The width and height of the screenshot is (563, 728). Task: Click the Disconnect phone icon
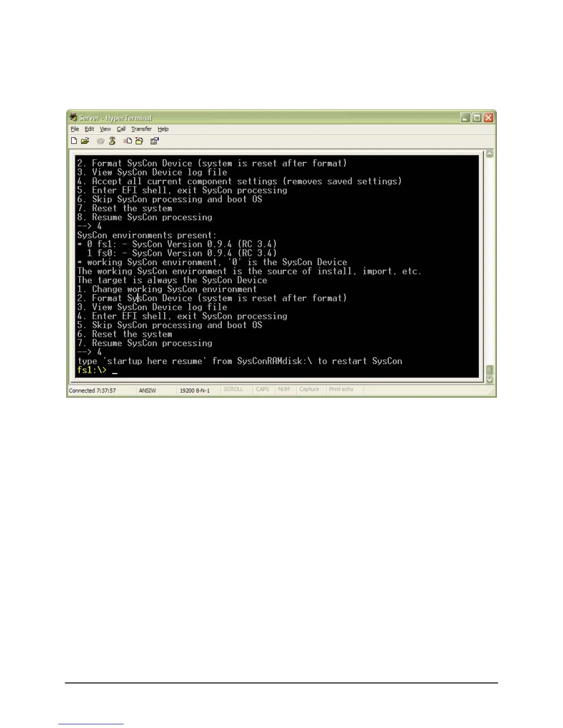pyautogui.click(x=112, y=141)
